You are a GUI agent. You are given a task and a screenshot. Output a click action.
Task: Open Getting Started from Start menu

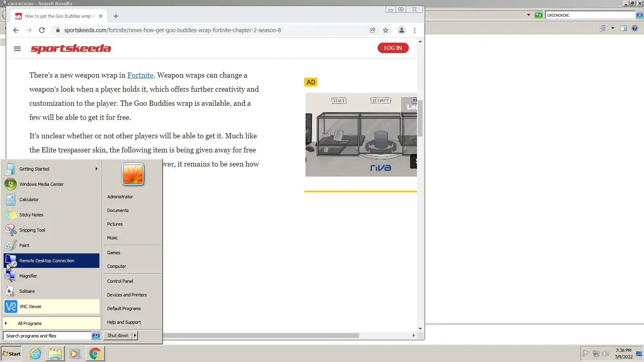[52, 169]
